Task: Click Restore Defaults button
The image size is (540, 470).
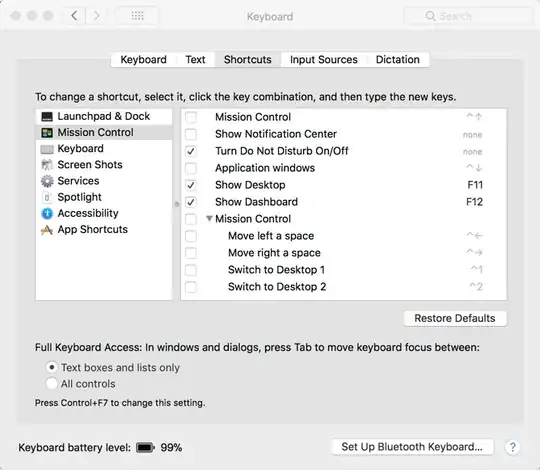Action: click(x=455, y=318)
